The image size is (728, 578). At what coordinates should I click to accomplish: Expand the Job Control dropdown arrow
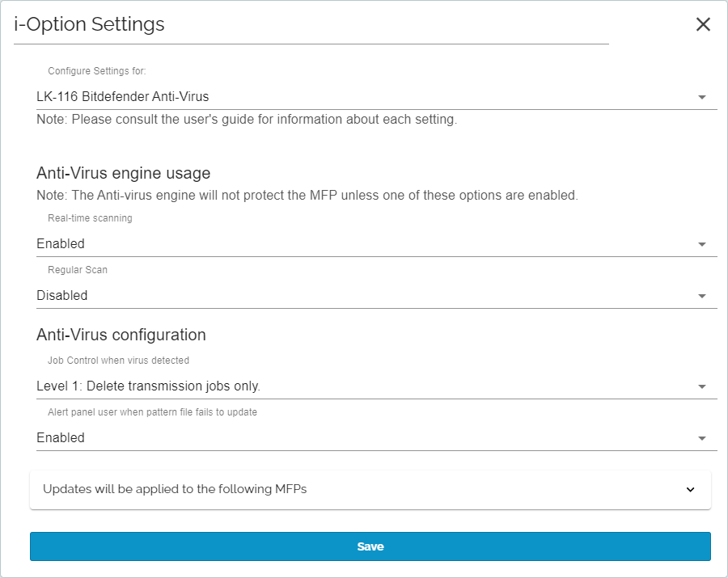pyautogui.click(x=702, y=386)
